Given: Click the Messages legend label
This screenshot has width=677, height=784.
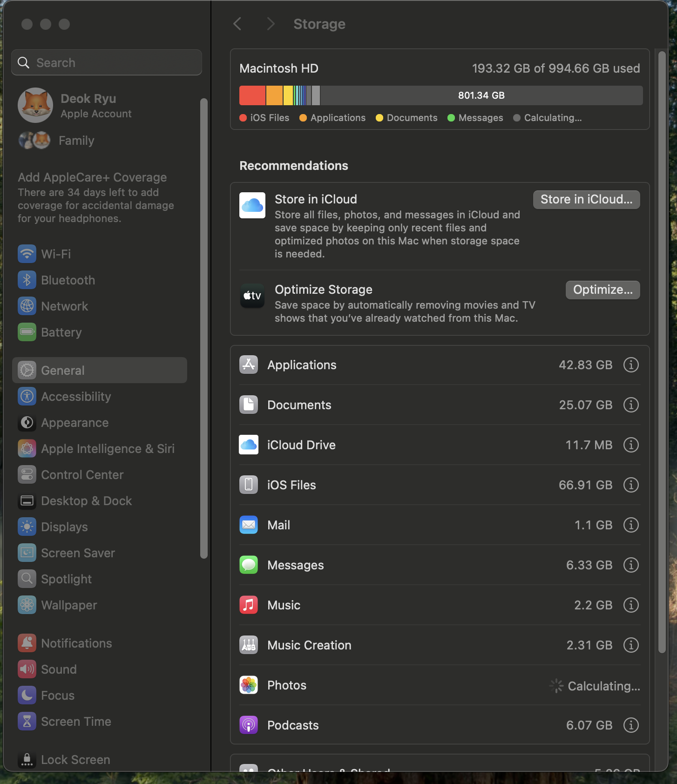Looking at the screenshot, I should tap(481, 118).
